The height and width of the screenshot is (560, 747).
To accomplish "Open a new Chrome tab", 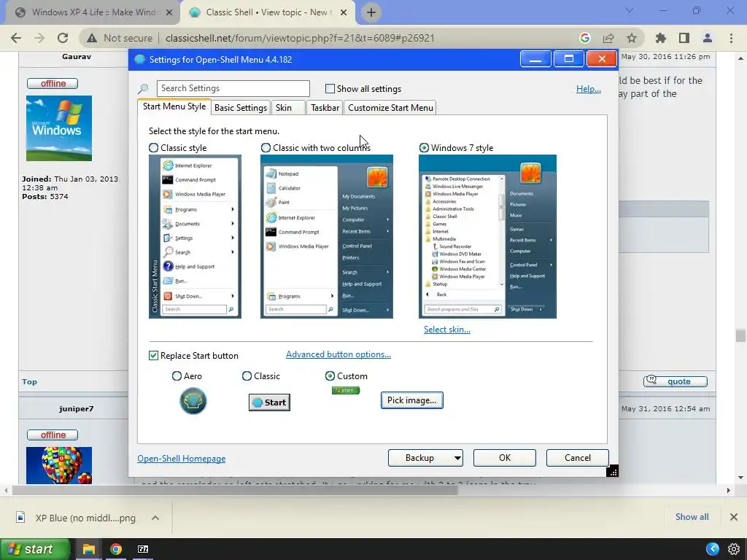I will coord(371,12).
